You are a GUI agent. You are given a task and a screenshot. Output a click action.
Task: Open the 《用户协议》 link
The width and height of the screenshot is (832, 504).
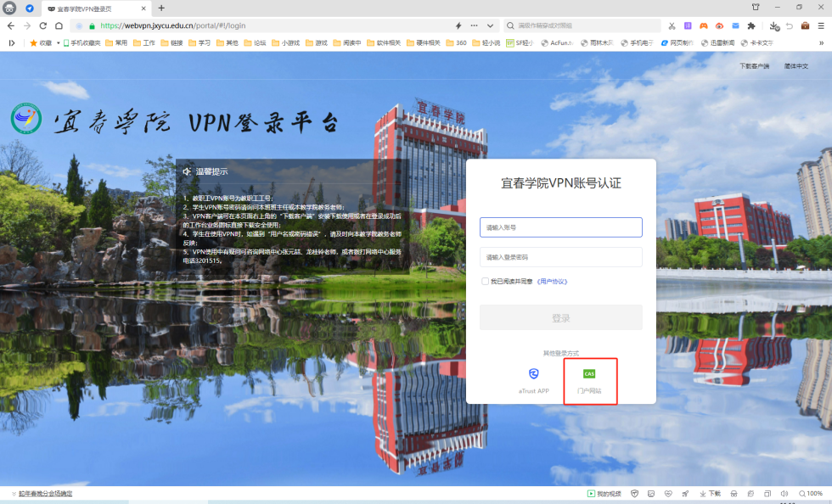pos(552,281)
